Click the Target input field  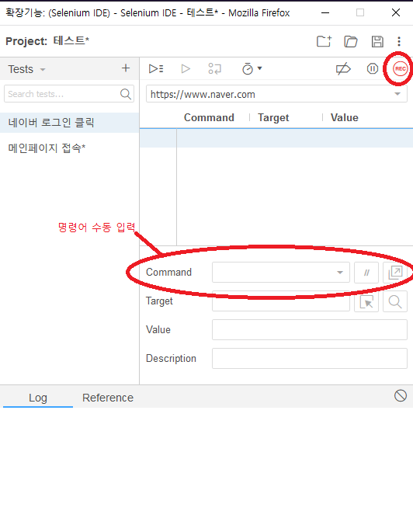pos(281,301)
